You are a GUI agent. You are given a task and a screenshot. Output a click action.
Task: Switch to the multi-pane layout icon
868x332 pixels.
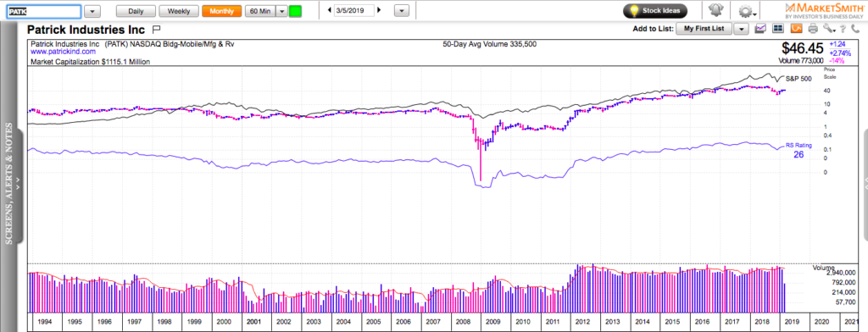(x=778, y=29)
